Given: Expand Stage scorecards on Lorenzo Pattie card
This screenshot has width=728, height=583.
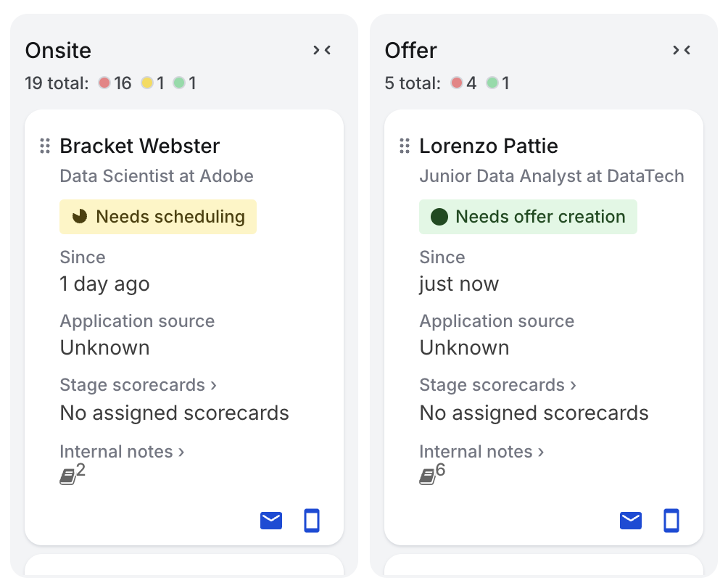Looking at the screenshot, I should pyautogui.click(x=497, y=385).
